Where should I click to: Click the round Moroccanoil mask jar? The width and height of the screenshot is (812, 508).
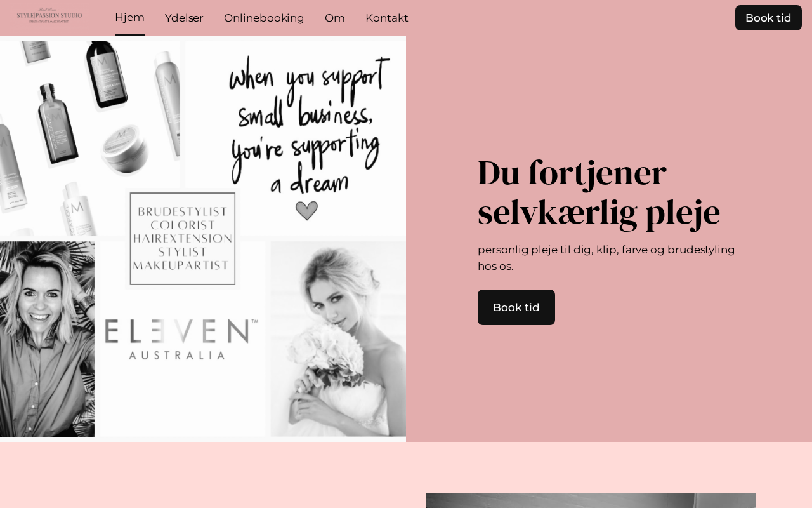pyautogui.click(x=125, y=150)
